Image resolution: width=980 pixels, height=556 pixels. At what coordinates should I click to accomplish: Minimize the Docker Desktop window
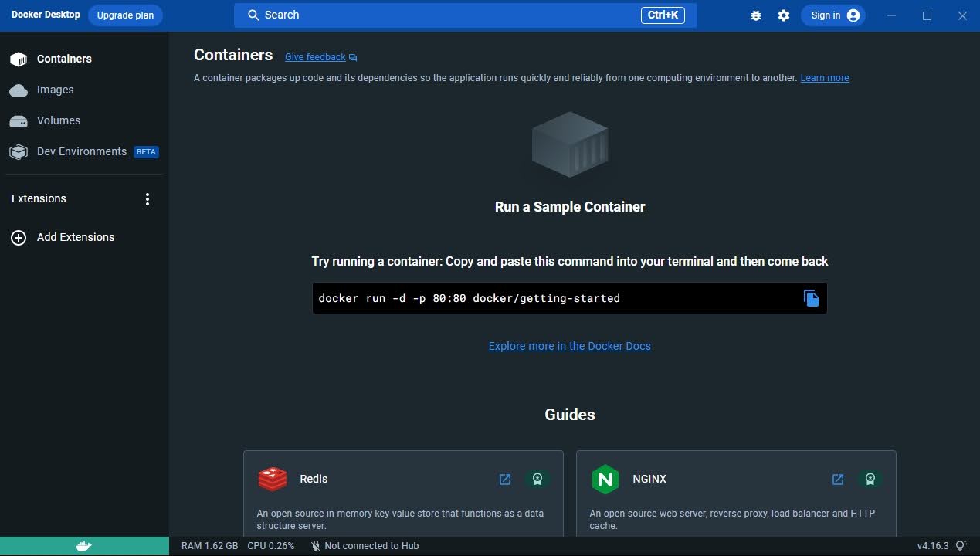pyautogui.click(x=892, y=15)
